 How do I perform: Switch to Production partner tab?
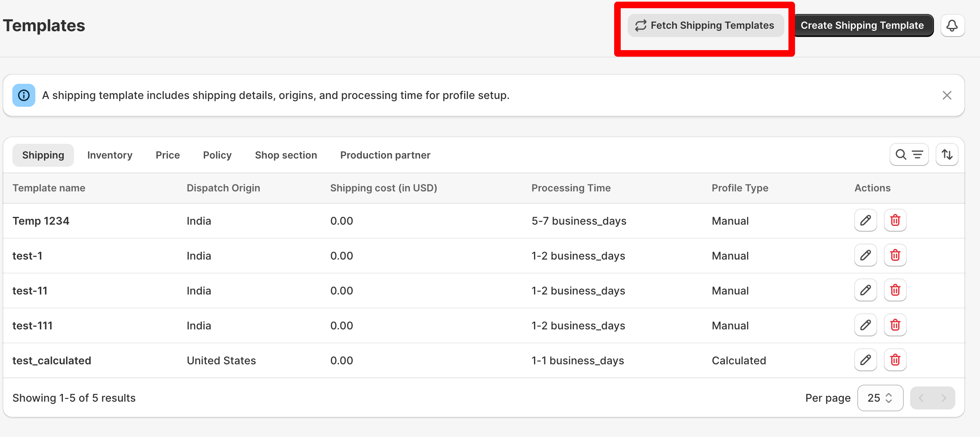[385, 155]
